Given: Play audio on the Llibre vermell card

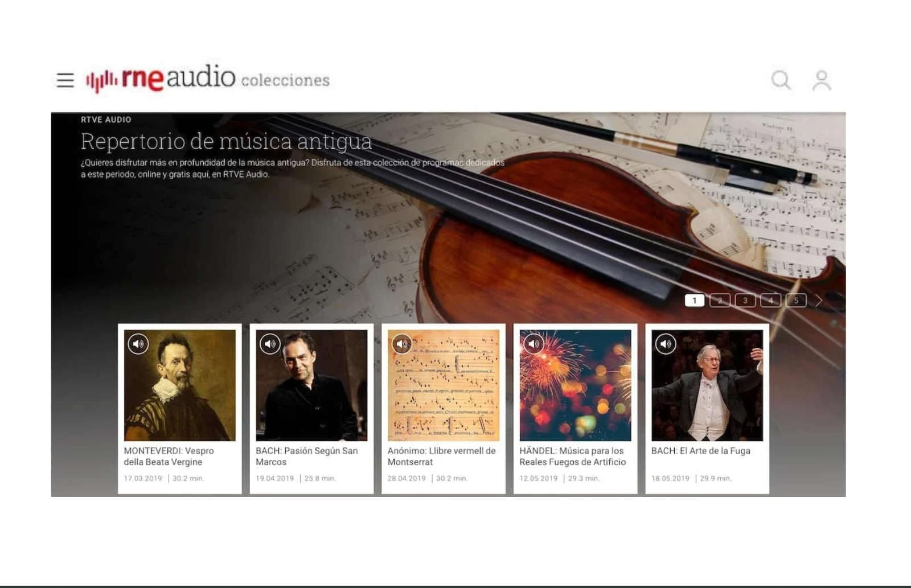Looking at the screenshot, I should [x=402, y=344].
